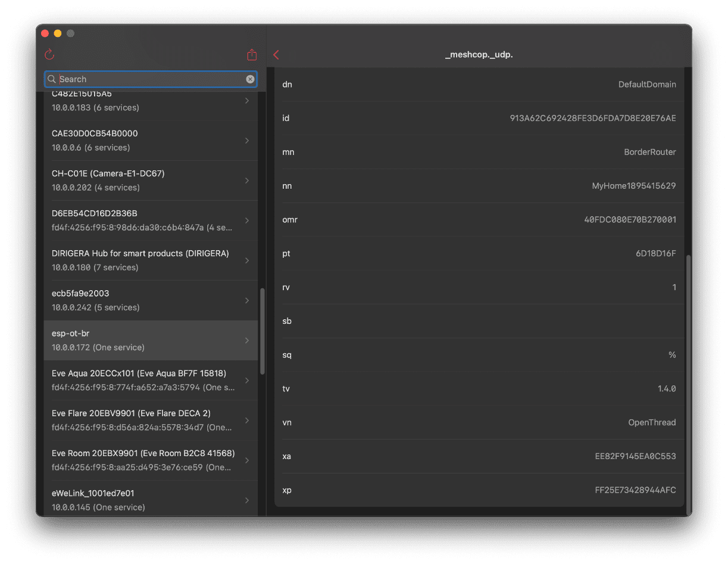Click the share export icon

click(x=252, y=55)
